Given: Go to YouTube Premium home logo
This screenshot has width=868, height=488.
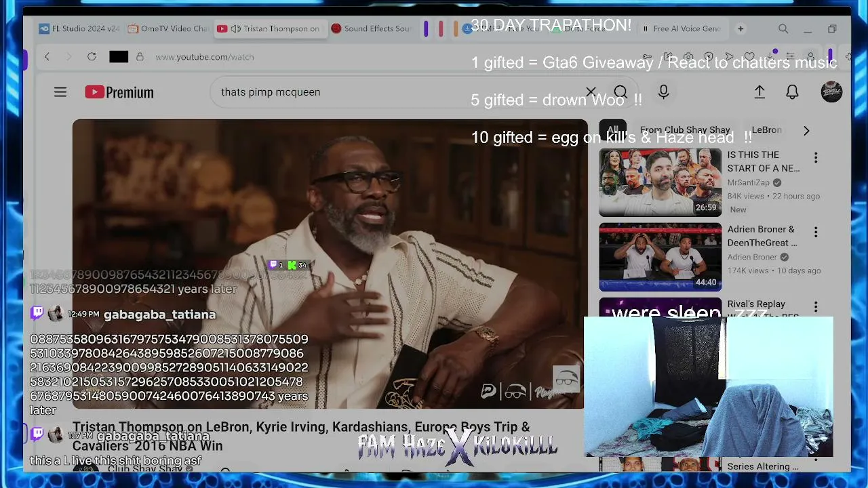Looking at the screenshot, I should coord(119,92).
